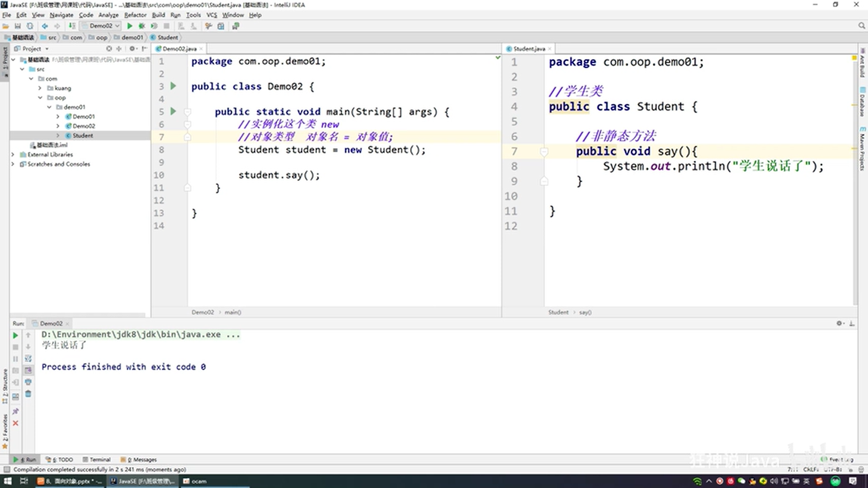Open the TODO tool window button
The width and height of the screenshot is (868, 488).
pyautogui.click(x=60, y=460)
